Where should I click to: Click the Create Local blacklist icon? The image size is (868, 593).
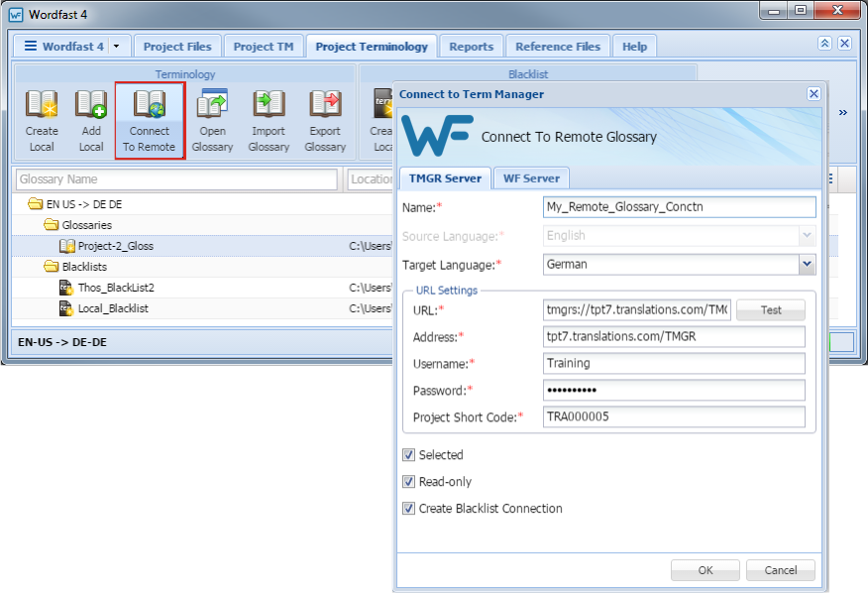pyautogui.click(x=381, y=104)
